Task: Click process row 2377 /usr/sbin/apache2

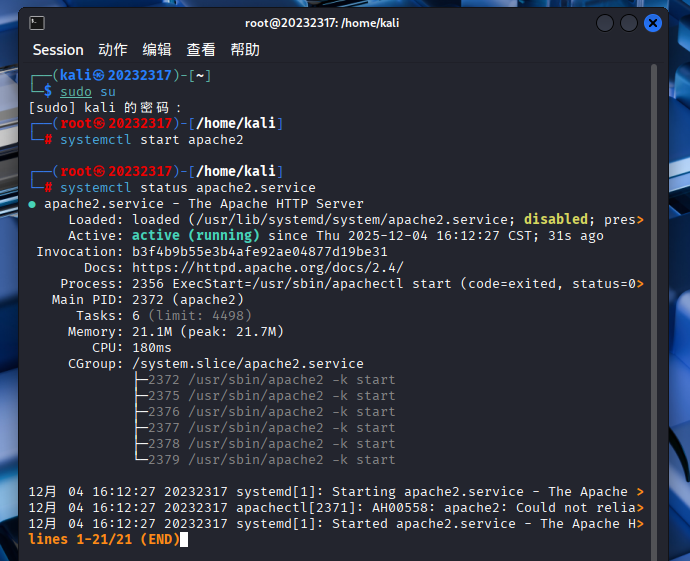Action: point(272,428)
